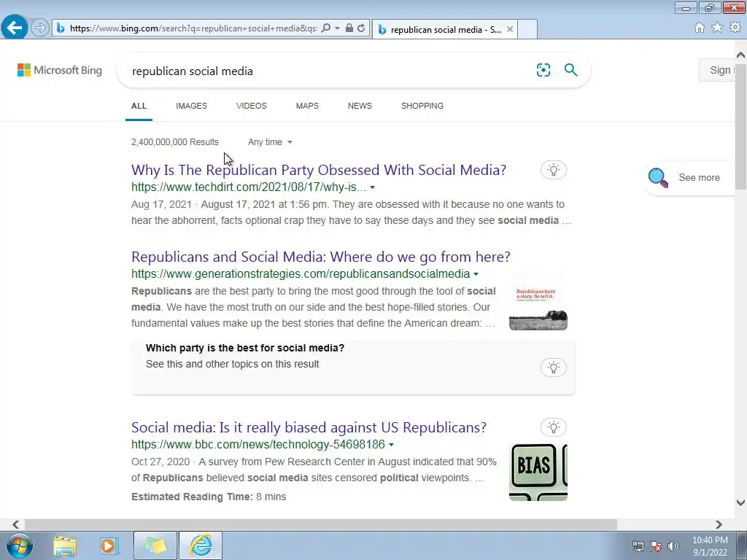Switch to the IMAGES tab

pyautogui.click(x=192, y=106)
